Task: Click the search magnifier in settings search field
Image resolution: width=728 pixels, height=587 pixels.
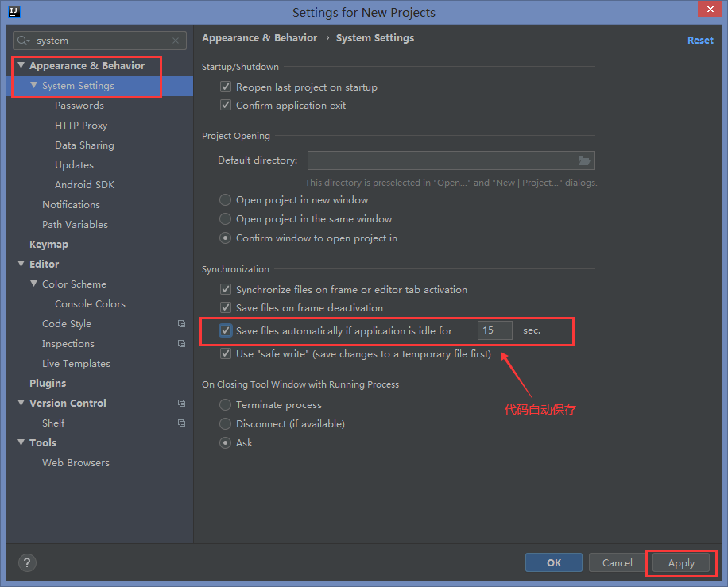Action: point(21,40)
